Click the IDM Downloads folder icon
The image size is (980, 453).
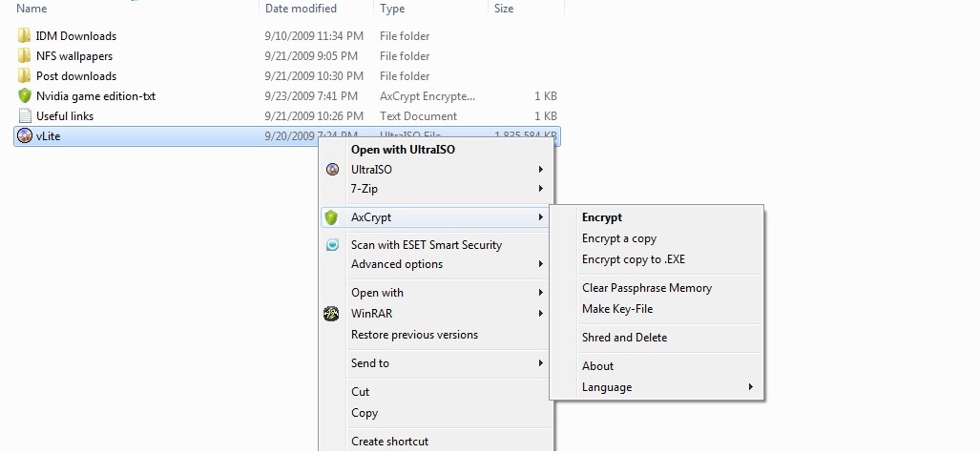(25, 36)
